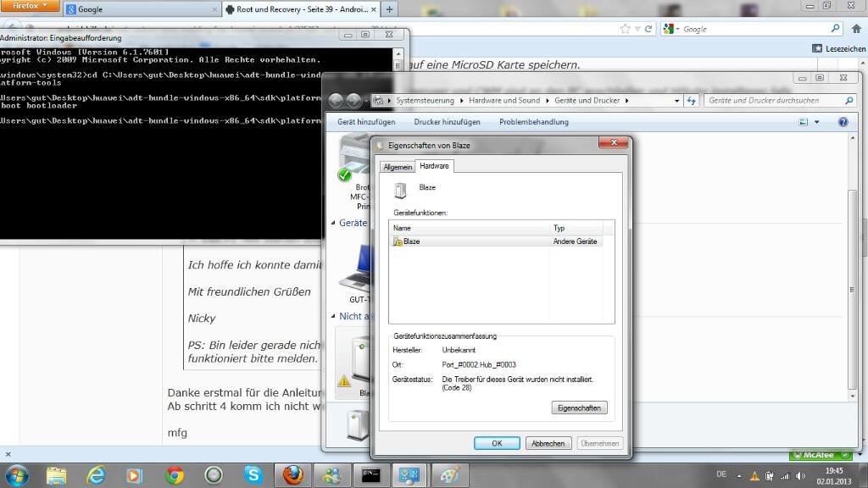
Task: Click Abbrechen to cancel the dialog
Action: pyautogui.click(x=548, y=443)
